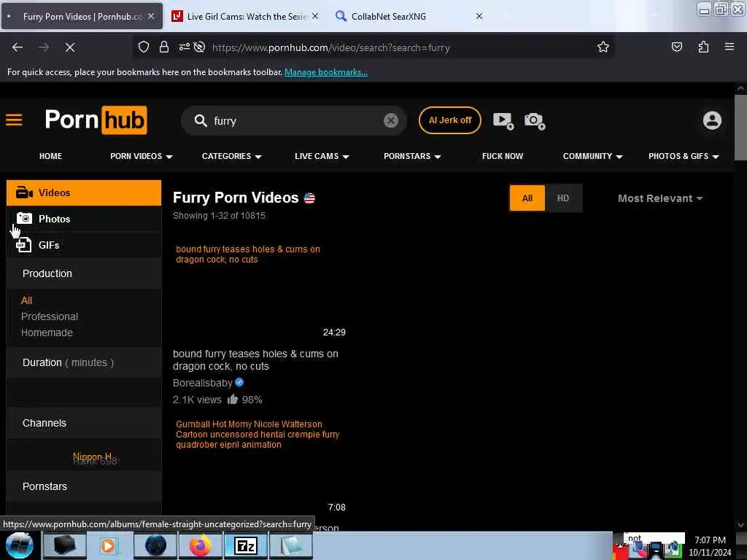Click the US flag icon beside heading
The height and width of the screenshot is (560, 747).
tap(309, 198)
